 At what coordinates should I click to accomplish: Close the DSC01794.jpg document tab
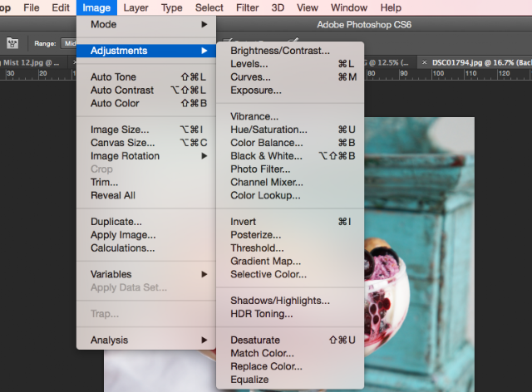(x=424, y=62)
